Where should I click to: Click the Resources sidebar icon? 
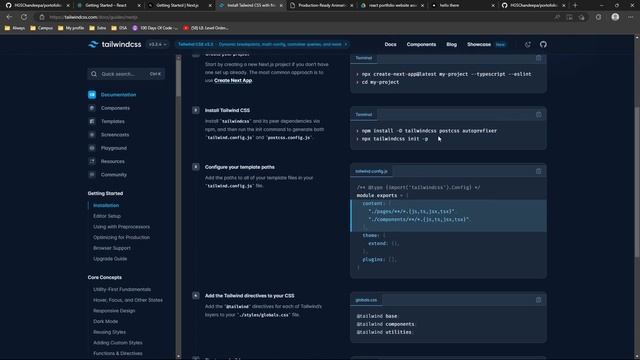pos(92,161)
